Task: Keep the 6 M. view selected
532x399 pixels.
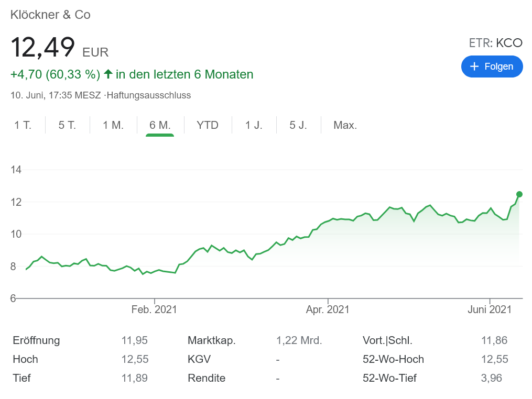Action: [x=159, y=125]
